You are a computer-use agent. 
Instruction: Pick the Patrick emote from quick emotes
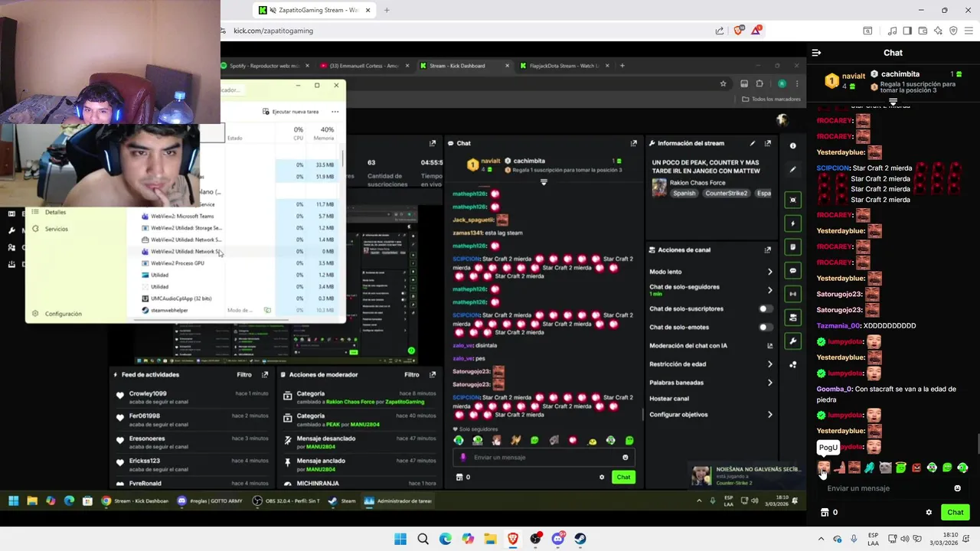click(840, 467)
